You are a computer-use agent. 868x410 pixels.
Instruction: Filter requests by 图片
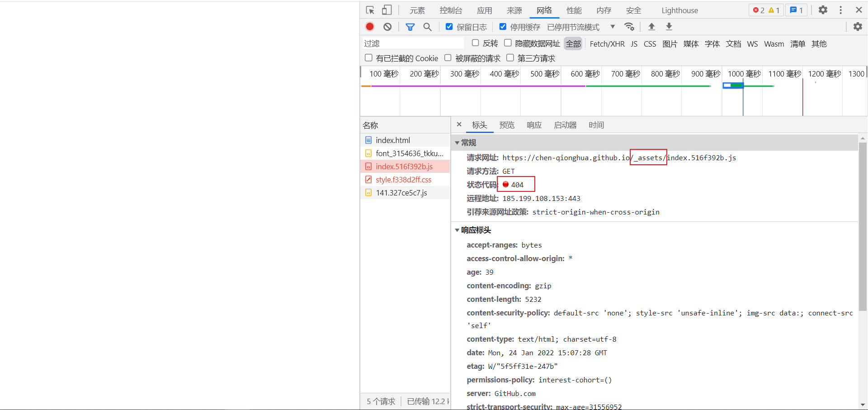point(670,44)
